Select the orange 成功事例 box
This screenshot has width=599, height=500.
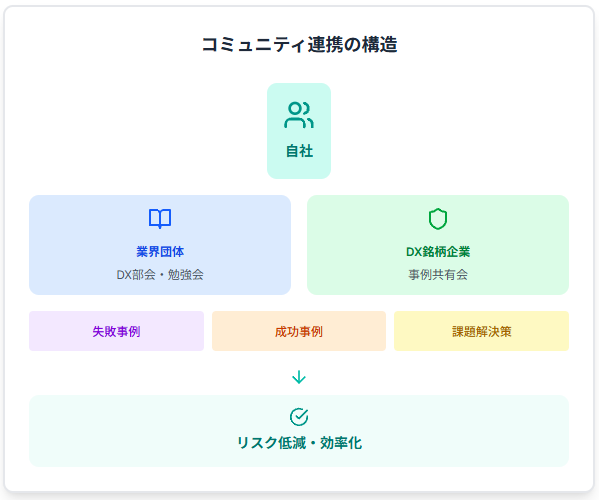click(x=299, y=331)
